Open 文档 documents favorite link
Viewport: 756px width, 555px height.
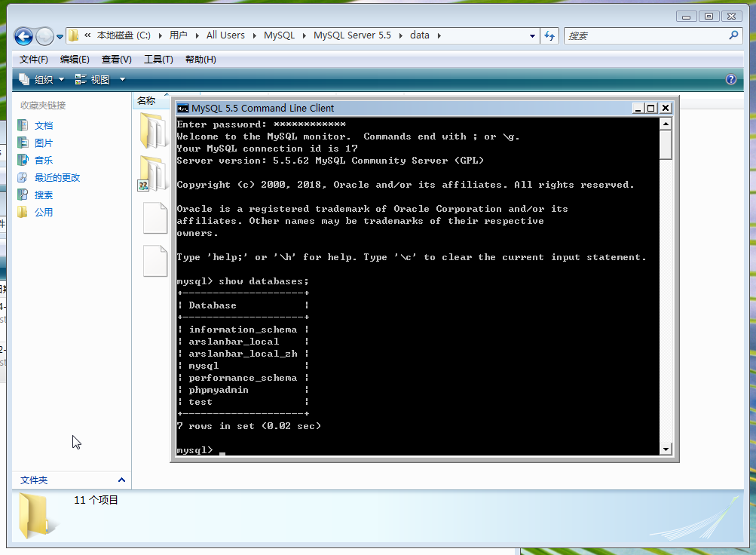[44, 126]
